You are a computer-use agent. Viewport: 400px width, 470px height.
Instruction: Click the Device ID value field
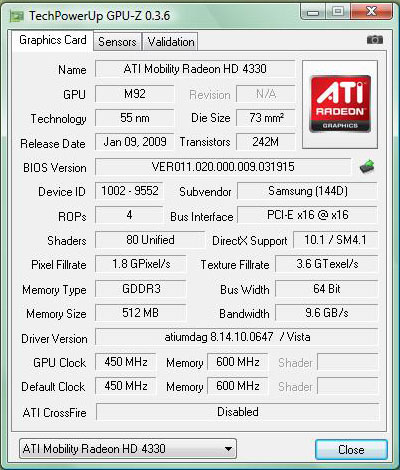point(129,191)
